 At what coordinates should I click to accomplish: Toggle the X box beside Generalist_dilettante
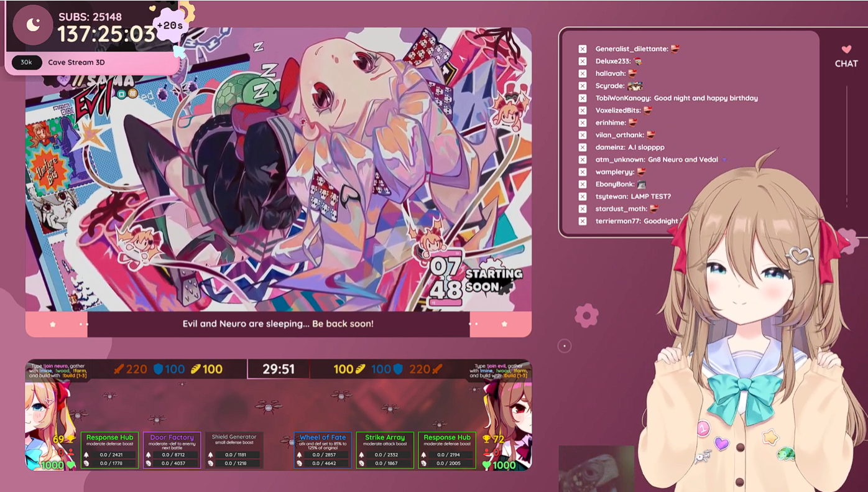[x=583, y=49]
